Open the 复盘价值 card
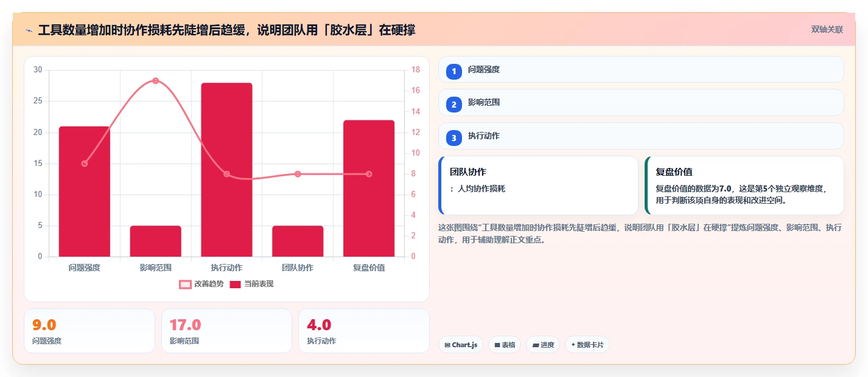 [x=744, y=185]
